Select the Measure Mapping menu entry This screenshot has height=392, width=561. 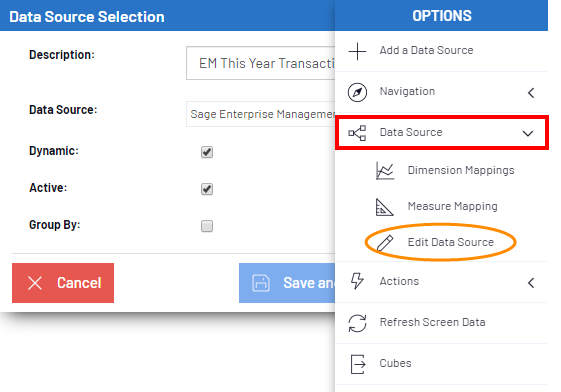tap(453, 206)
